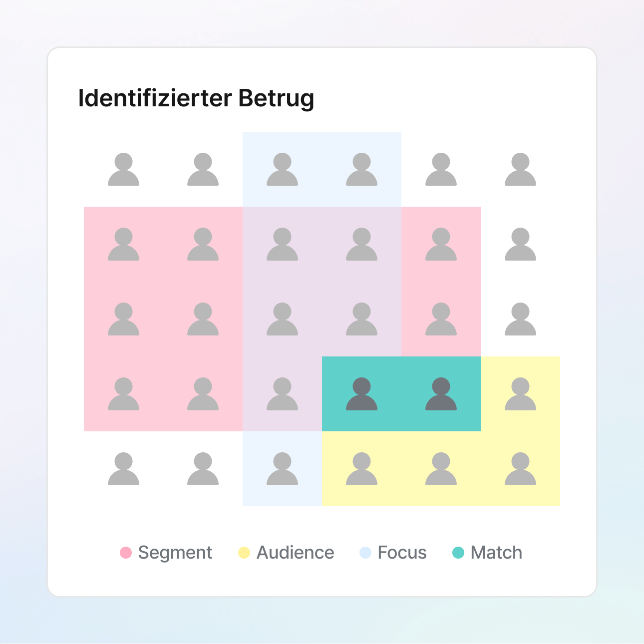
Task: Click the teal Match legend dot
Action: (458, 553)
